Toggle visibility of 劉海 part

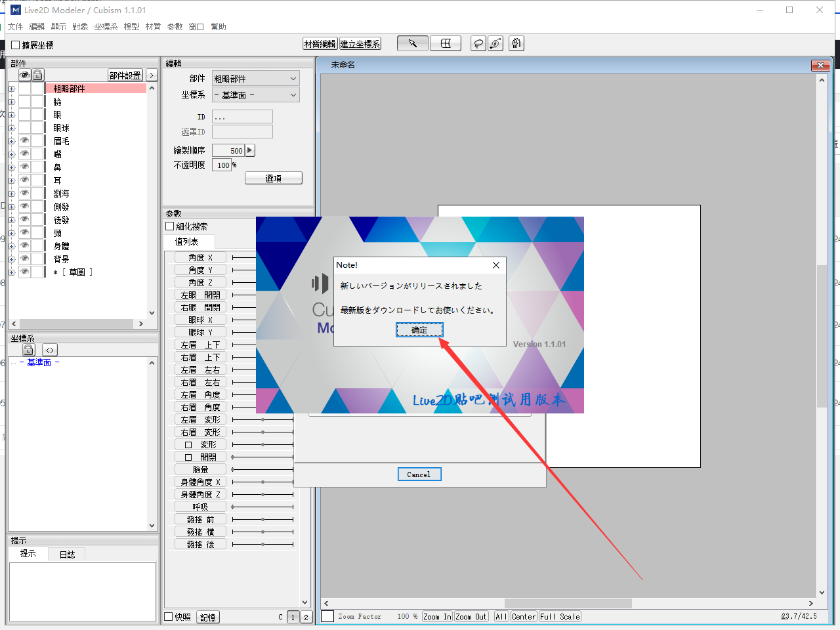point(24,193)
